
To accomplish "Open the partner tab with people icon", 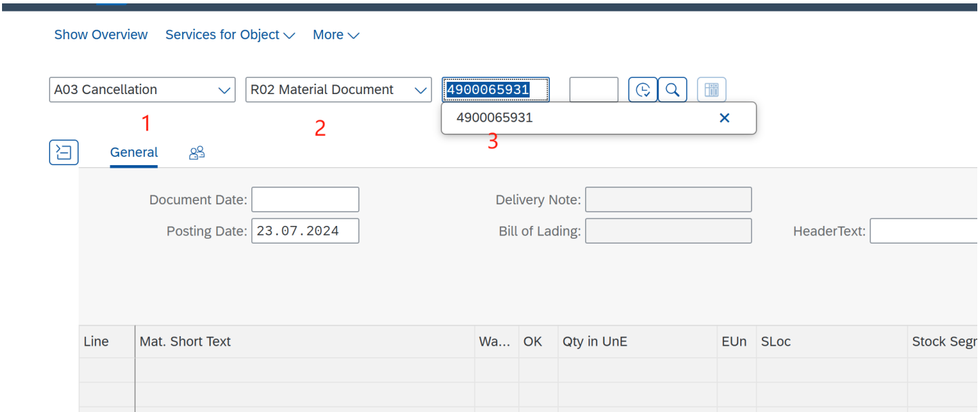I will [x=196, y=153].
